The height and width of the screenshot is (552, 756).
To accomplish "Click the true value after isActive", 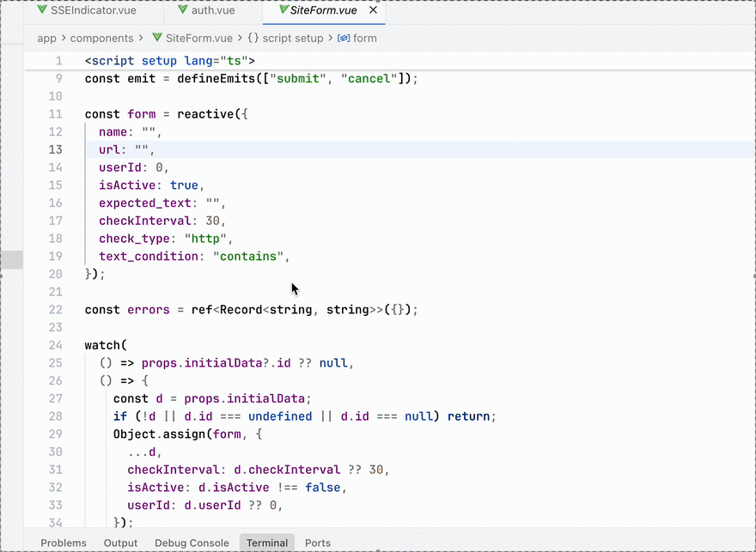I will point(184,185).
